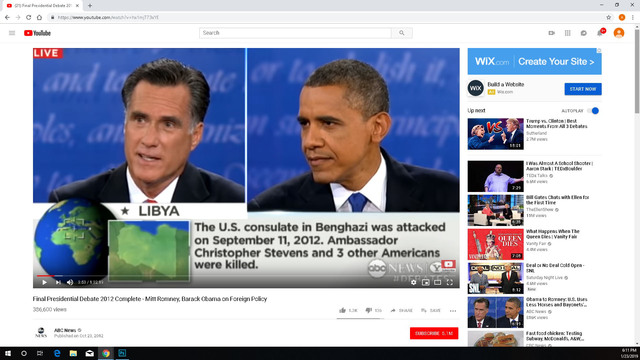The width and height of the screenshot is (640, 360).
Task: Open the YouTube apps grid
Action: point(567,33)
